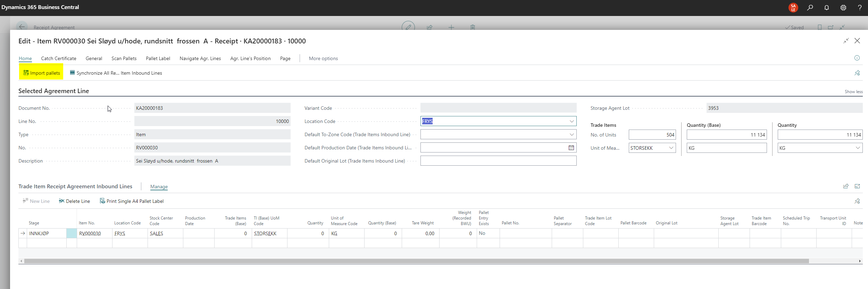Screen dimensions: 868x289
Task: Click the personalize pin icon in action bar
Action: coord(857,73)
